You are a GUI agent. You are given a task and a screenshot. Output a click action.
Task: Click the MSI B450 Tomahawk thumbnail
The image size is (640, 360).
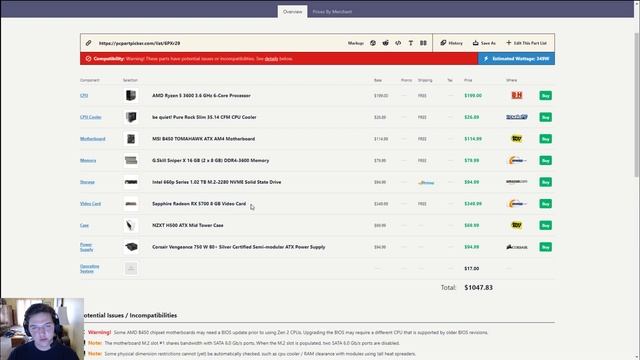pos(131,139)
